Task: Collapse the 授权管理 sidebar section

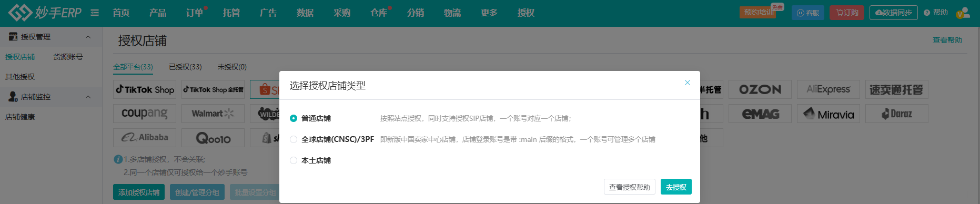Action: pos(88,37)
